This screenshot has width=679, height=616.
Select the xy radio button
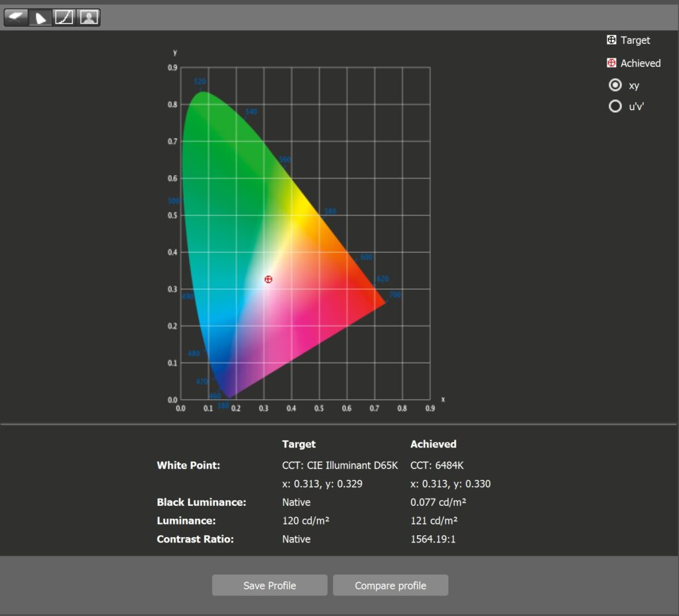pos(615,85)
